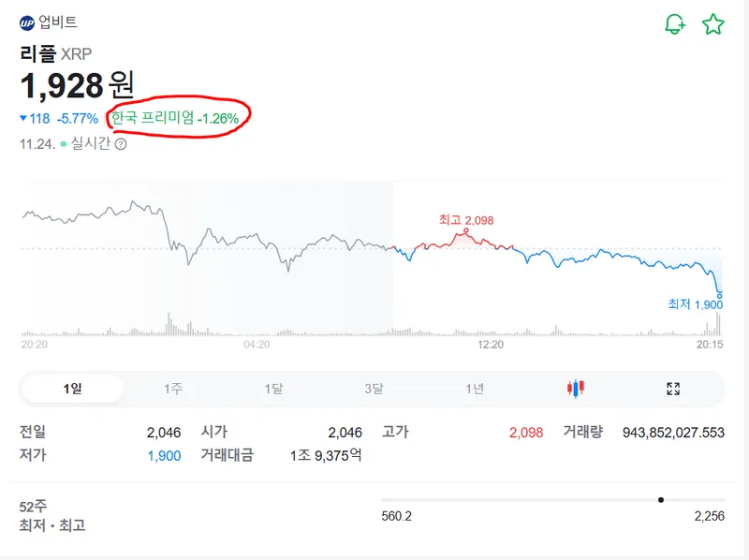Open the 1년 chart tab

point(476,387)
